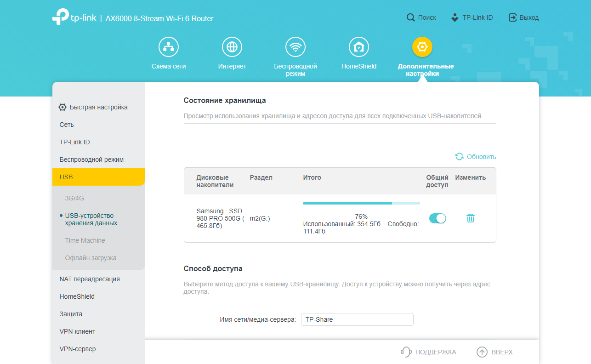The image size is (591, 364).
Task: Click the Способ доступа heading
Action: [213, 268]
